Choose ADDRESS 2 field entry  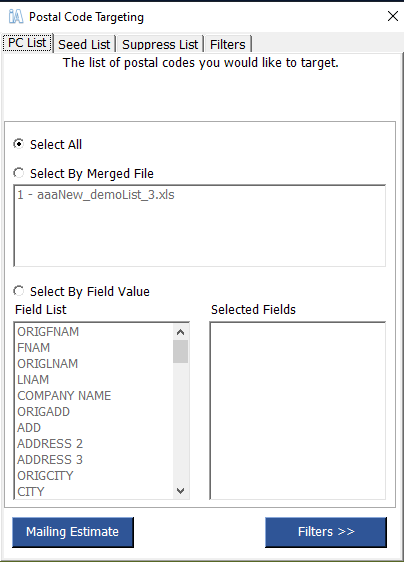point(50,444)
